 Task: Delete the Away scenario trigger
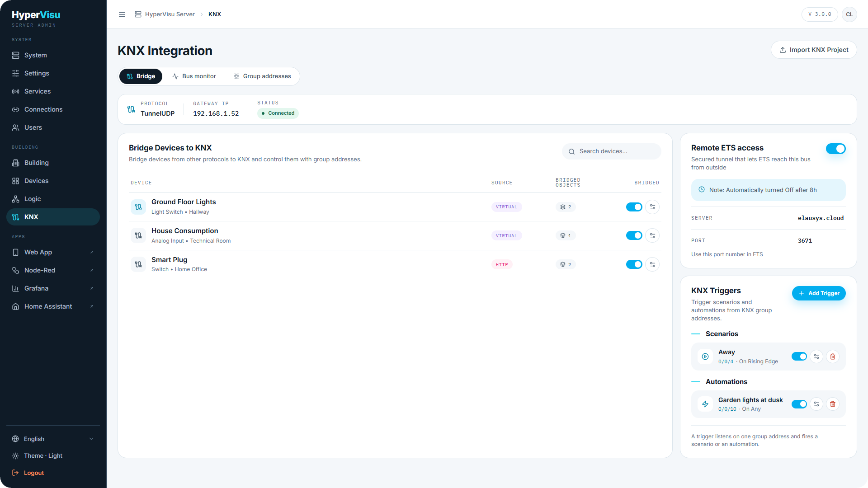coord(833,357)
